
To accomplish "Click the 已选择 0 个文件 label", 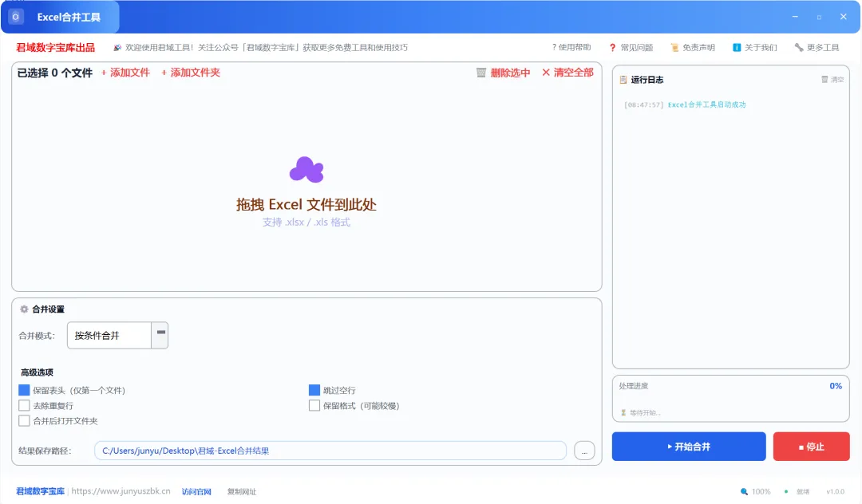I will tap(55, 73).
